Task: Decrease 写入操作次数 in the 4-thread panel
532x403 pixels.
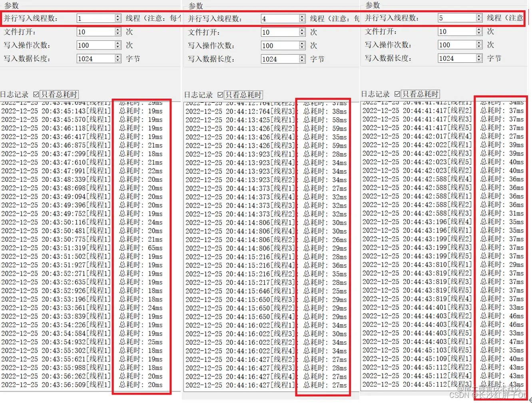Action: (302, 48)
